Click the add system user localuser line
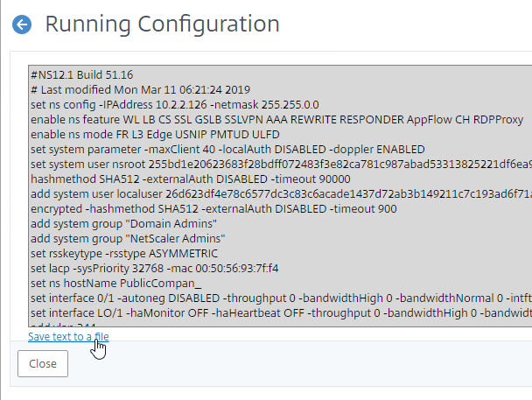The width and height of the screenshot is (532, 400). 281,194
